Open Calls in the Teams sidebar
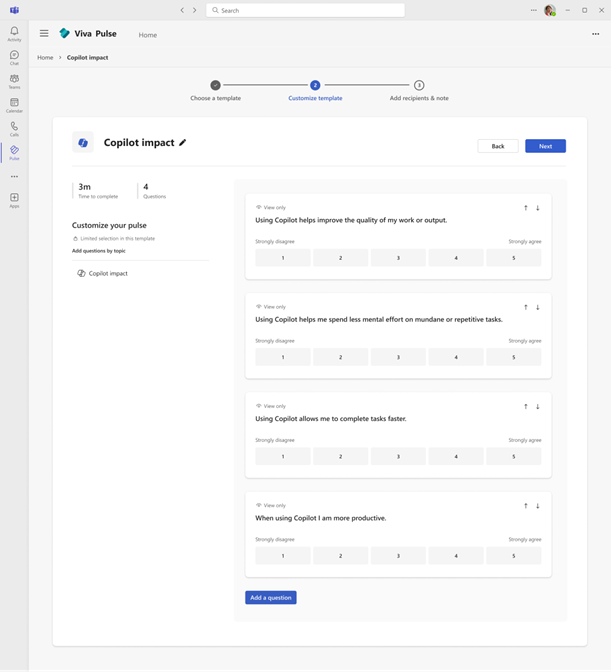The width and height of the screenshot is (611, 672). tap(14, 129)
